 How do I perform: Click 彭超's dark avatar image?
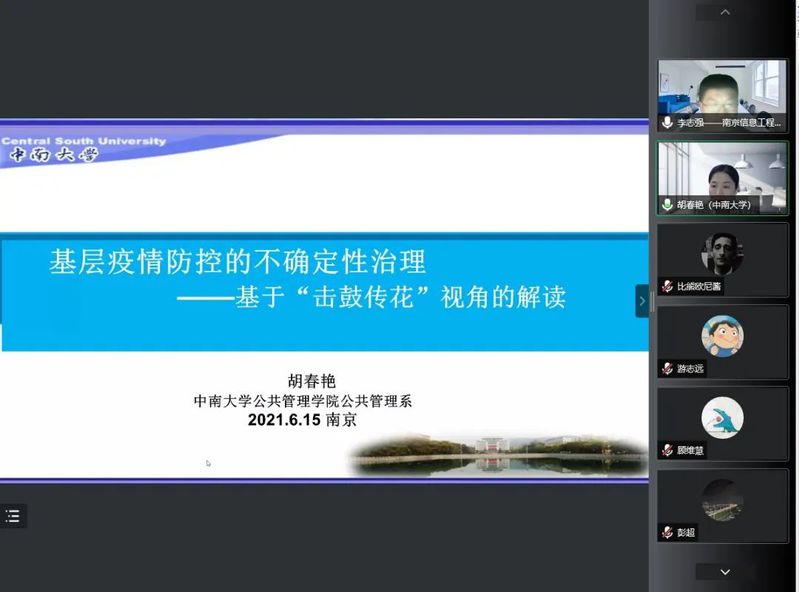pyautogui.click(x=722, y=499)
